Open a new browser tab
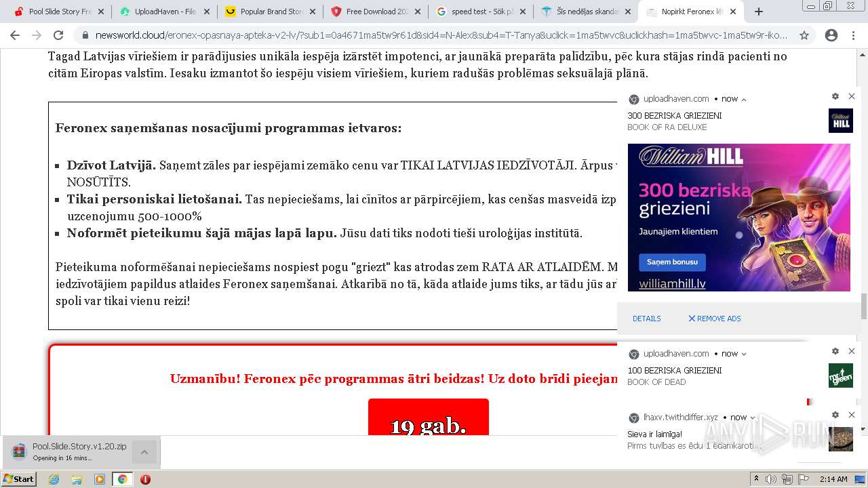868x488 pixels. point(759,12)
